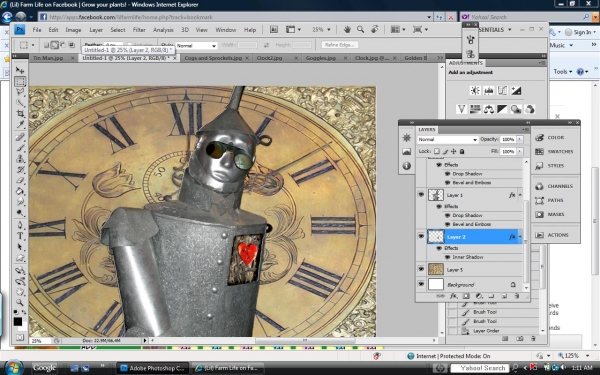This screenshot has width=600, height=375.
Task: Select the Healing Brush tool
Action: pos(20,137)
